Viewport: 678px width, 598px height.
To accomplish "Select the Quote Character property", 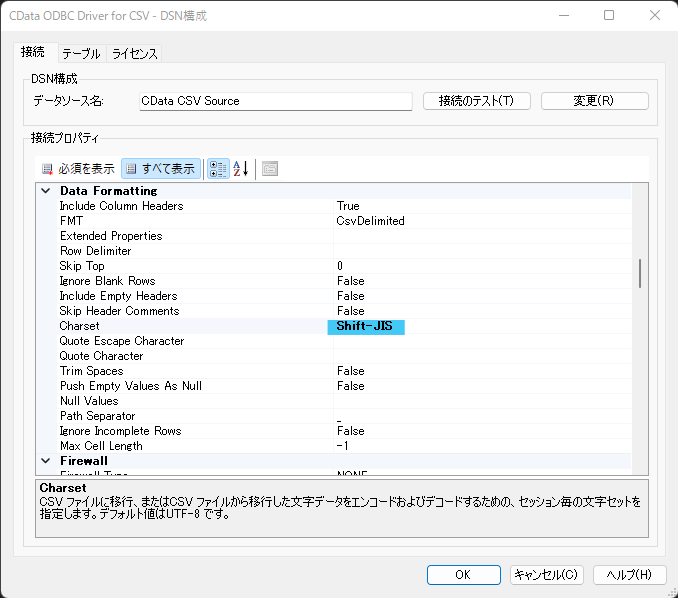I will pyautogui.click(x=102, y=356).
